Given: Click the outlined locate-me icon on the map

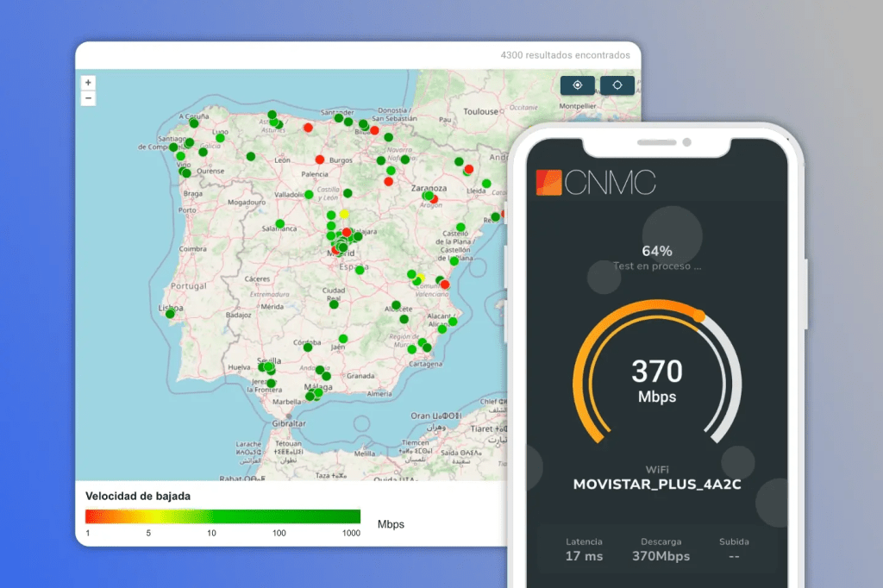Looking at the screenshot, I should pos(617,85).
